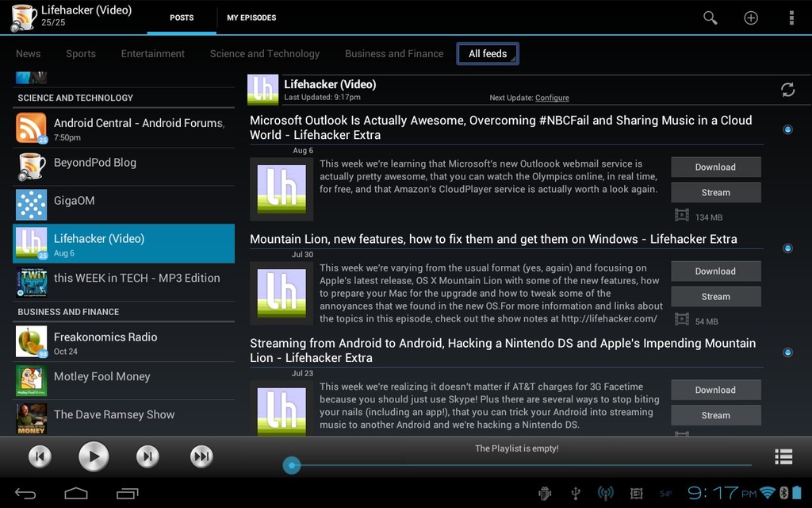
Task: Skip to the previous track
Action: coord(40,456)
